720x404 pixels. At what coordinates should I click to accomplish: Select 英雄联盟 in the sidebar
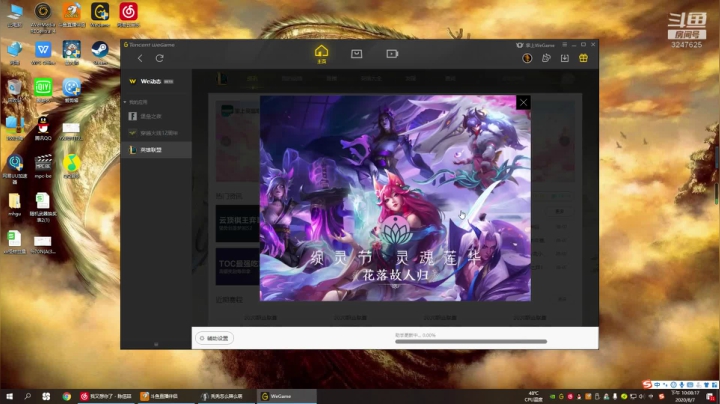tap(156, 150)
